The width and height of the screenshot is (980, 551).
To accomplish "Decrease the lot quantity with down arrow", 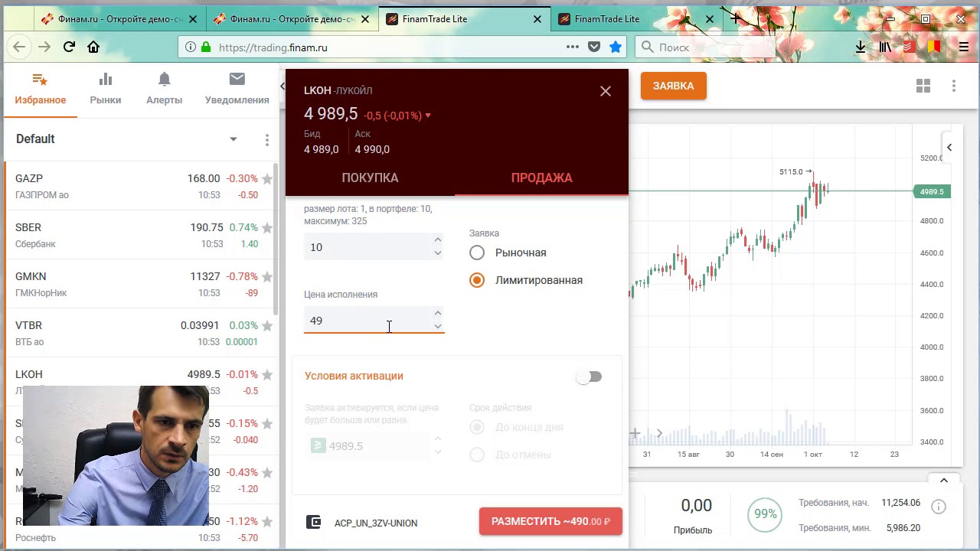I will pyautogui.click(x=437, y=253).
